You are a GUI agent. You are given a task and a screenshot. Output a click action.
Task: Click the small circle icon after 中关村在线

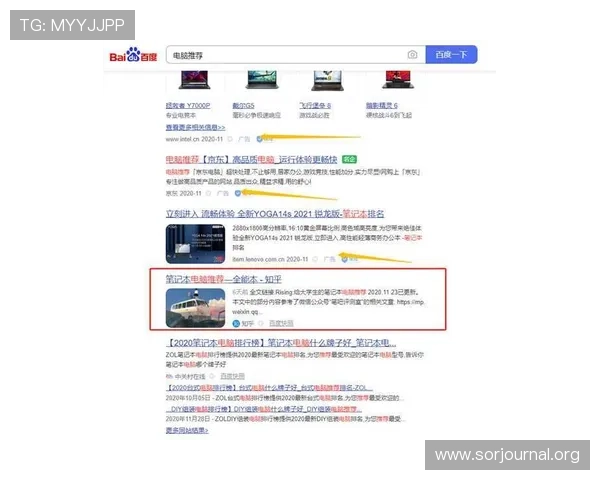[212, 376]
